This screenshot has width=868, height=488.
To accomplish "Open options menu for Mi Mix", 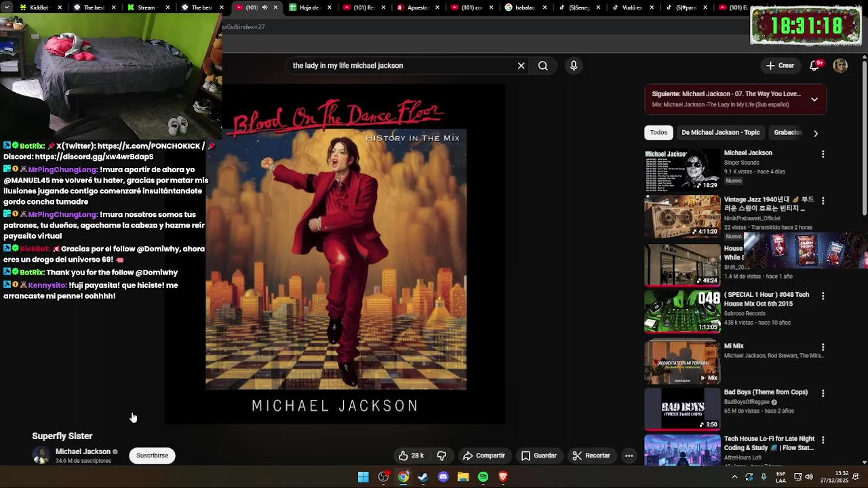I will point(823,347).
